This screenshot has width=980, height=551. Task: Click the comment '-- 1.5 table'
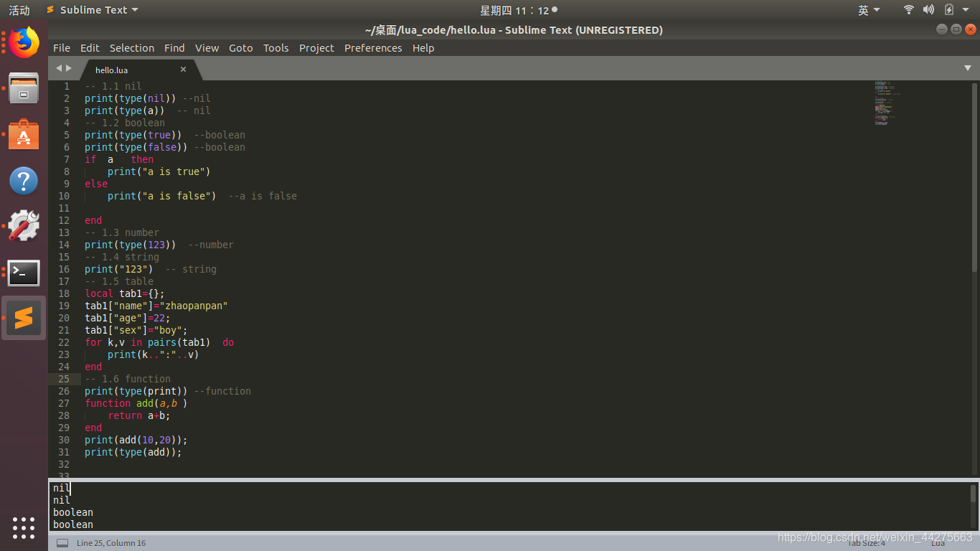[119, 281]
